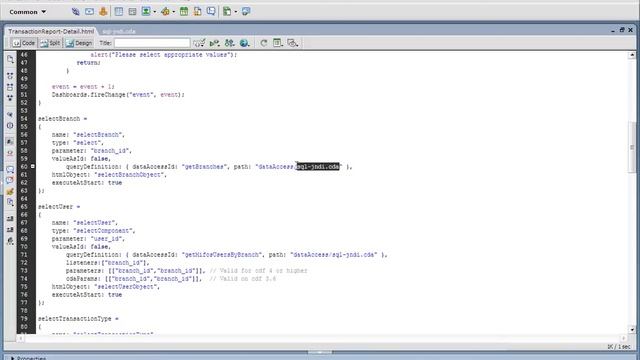This screenshot has height=360, width=640.
Task: Insert a Named Anchor
Action: point(103,11)
